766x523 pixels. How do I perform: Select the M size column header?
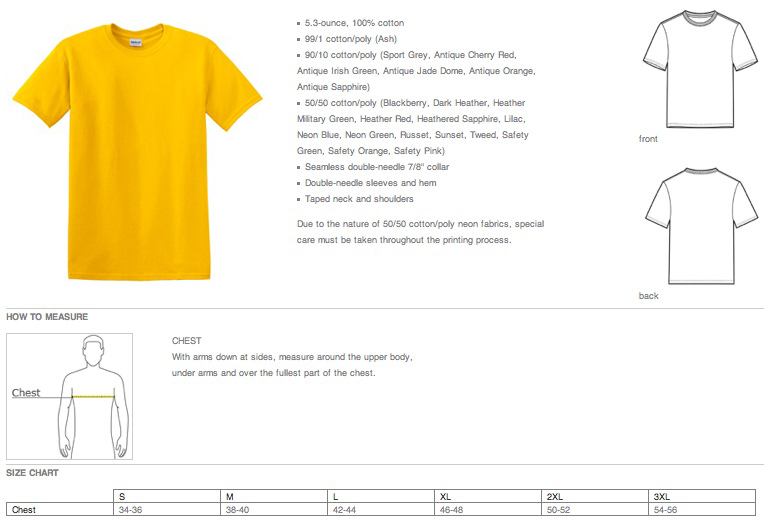[274, 496]
